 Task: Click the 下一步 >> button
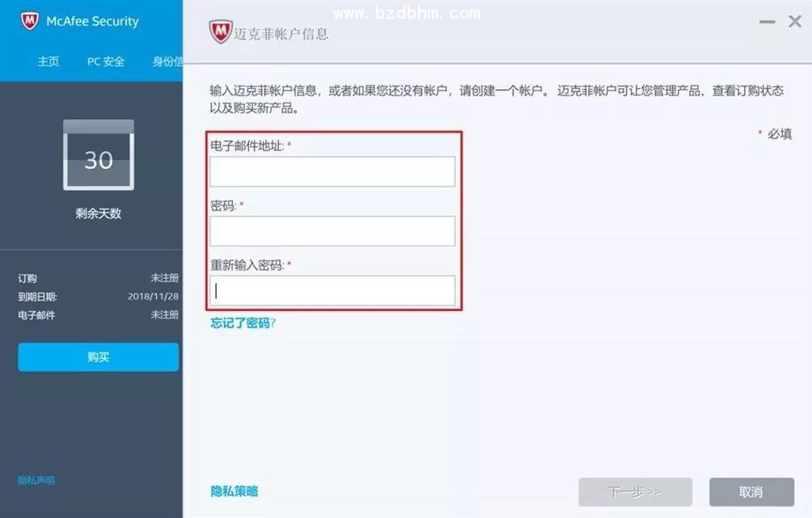click(636, 491)
